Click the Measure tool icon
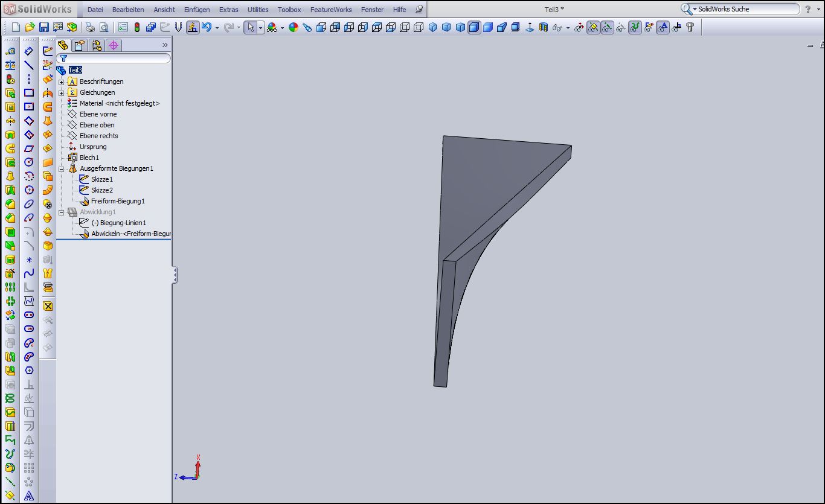The width and height of the screenshot is (825, 504). coord(10,51)
